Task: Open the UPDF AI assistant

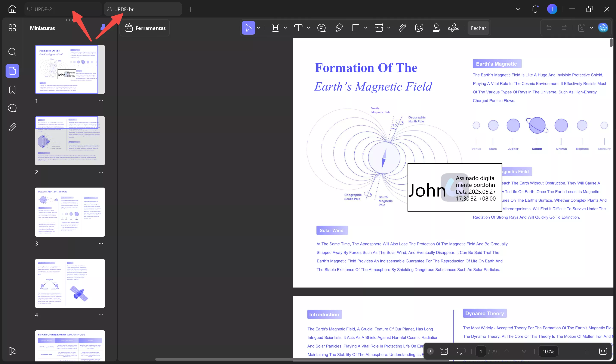Action: coord(603,28)
